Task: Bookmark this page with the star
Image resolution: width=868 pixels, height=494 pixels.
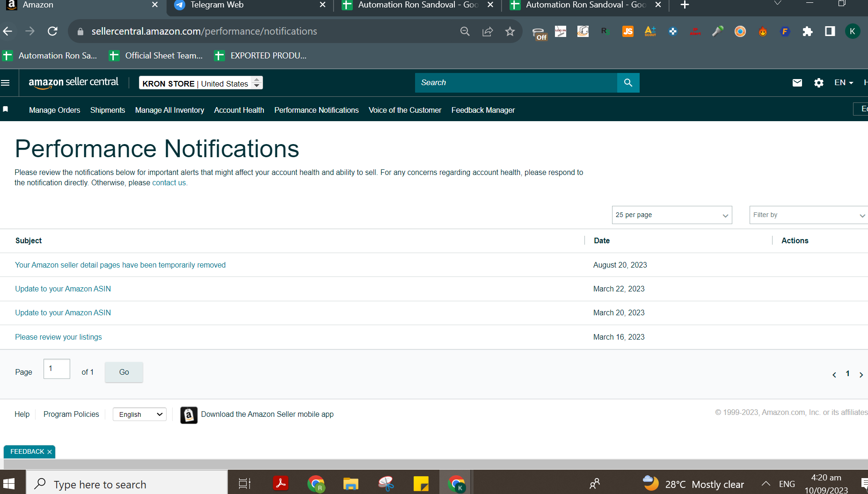Action: [510, 31]
